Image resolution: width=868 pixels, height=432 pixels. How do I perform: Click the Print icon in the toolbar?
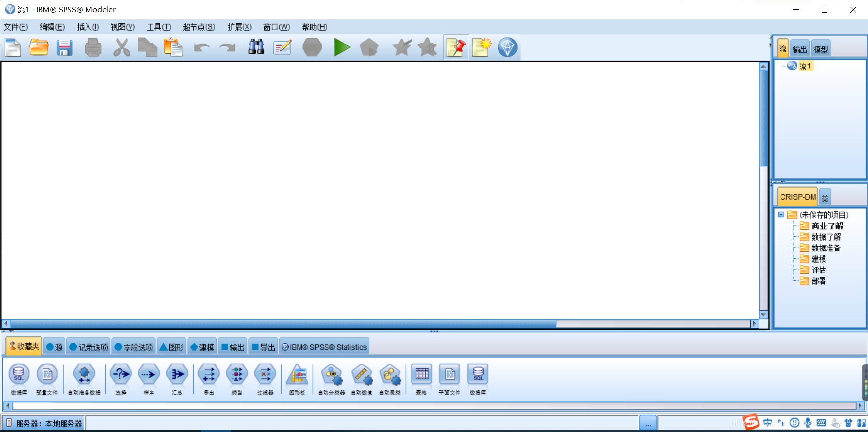click(93, 47)
